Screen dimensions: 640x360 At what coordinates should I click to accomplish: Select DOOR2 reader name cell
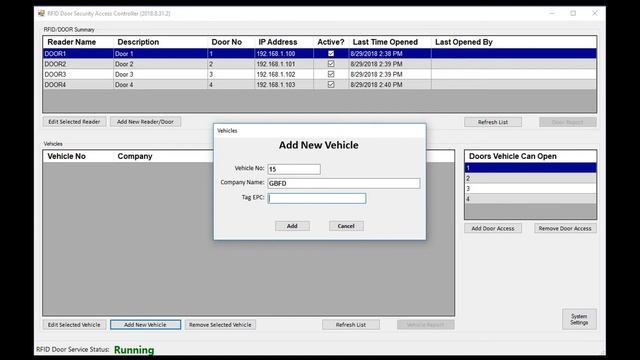(x=78, y=64)
